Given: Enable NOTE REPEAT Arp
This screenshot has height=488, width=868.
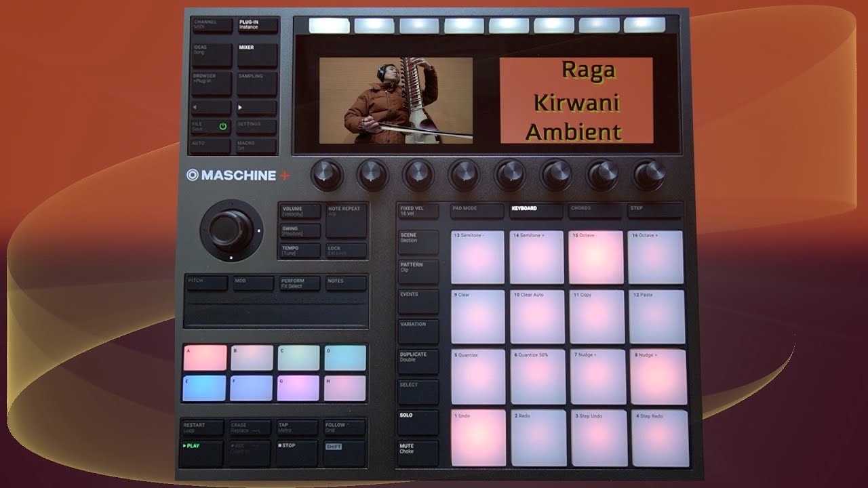Looking at the screenshot, I should tap(347, 221).
